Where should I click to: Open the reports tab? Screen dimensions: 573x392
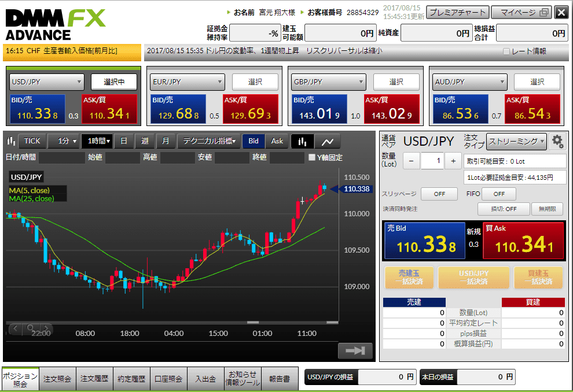click(280, 379)
